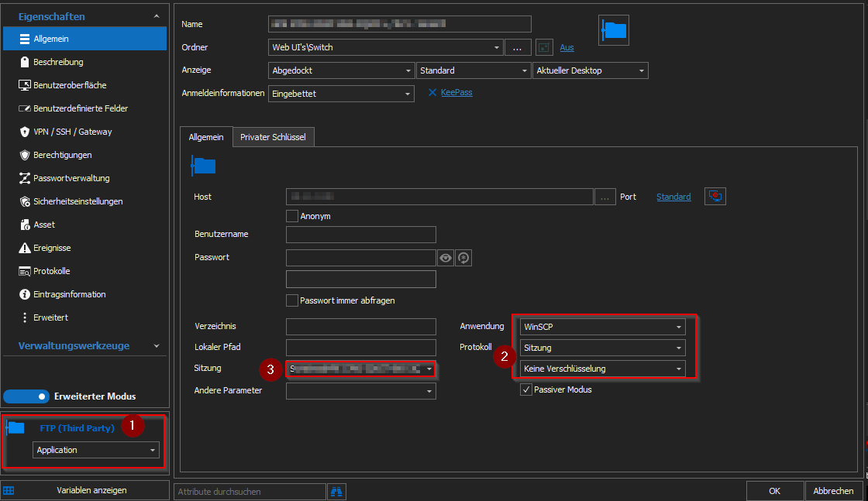868x501 pixels.
Task: Collapse the Eigenschaften panel header
Action: [156, 16]
